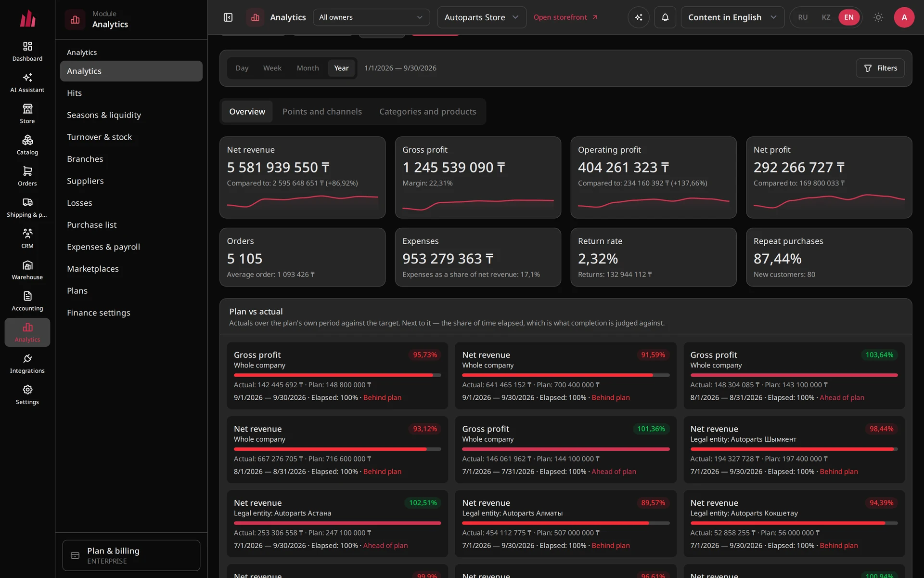Click the app logo at the top left
Image resolution: width=924 pixels, height=578 pixels.
27,18
